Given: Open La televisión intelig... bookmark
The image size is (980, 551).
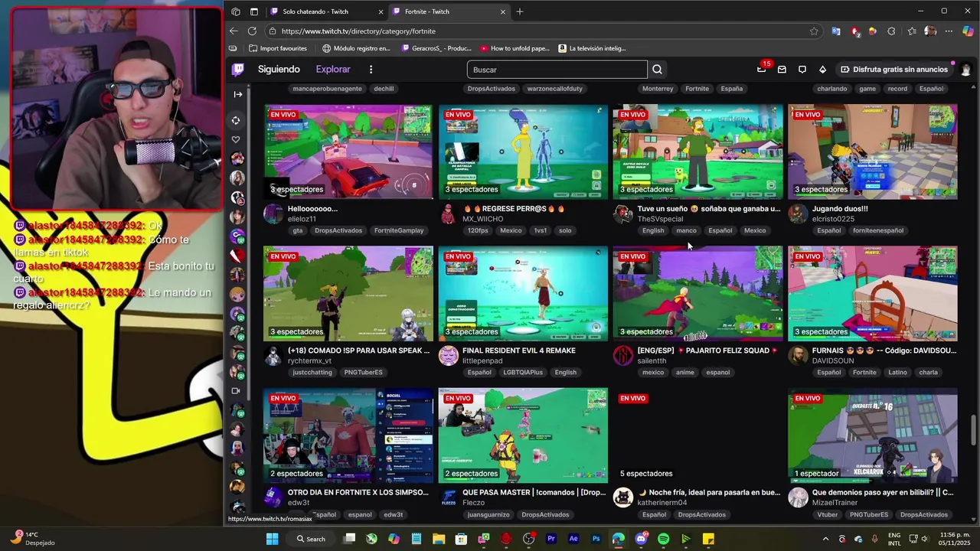Looking at the screenshot, I should 592,48.
